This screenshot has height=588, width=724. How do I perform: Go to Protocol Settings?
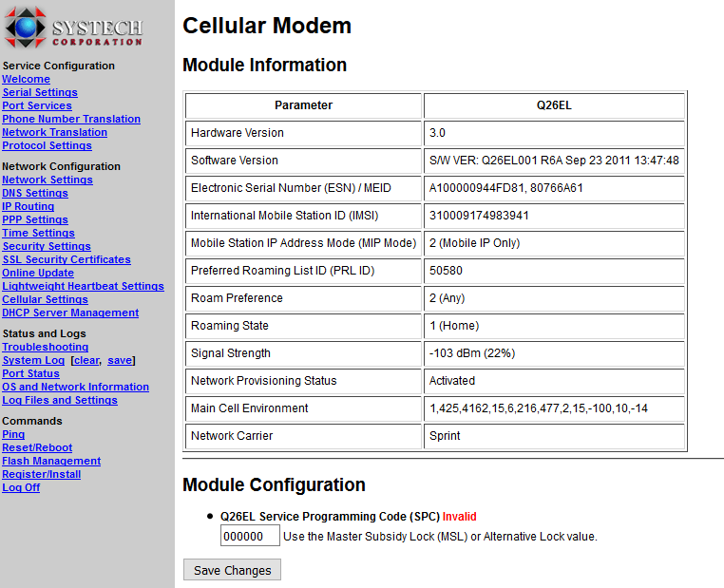tap(48, 146)
